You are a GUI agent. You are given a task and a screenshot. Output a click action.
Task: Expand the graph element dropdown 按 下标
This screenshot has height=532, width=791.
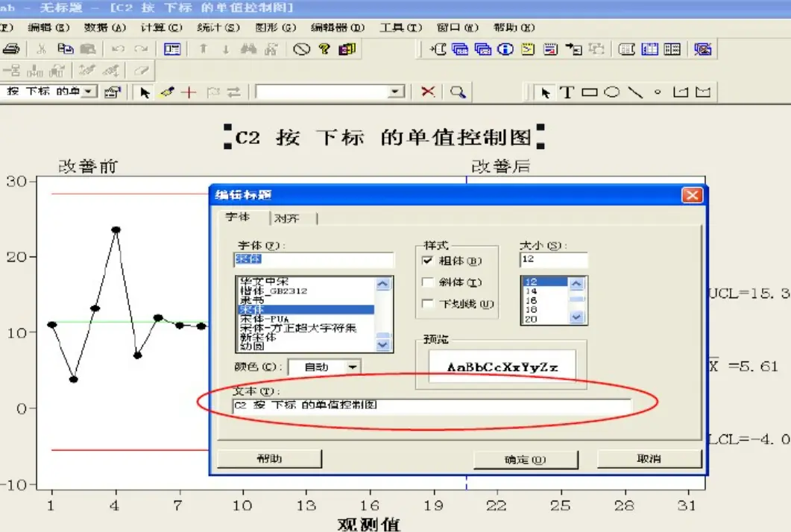[x=89, y=92]
